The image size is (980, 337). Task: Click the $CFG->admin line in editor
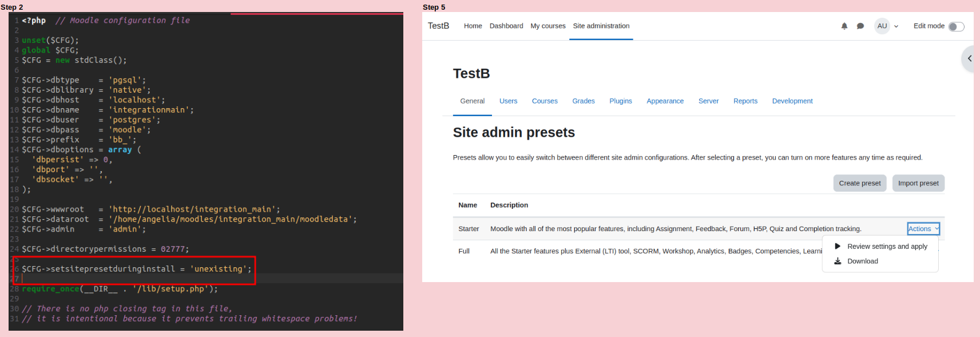click(84, 229)
